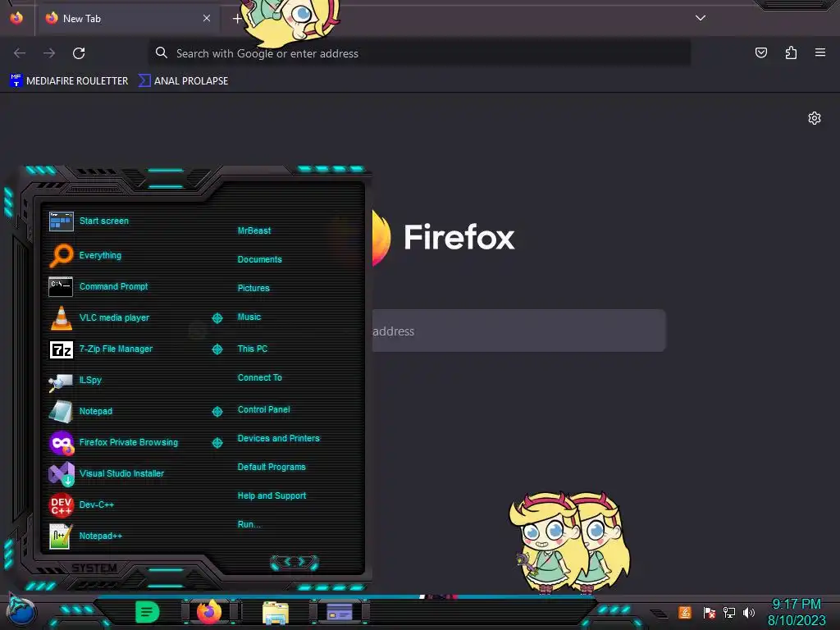The image size is (840, 630).
Task: Open the volume speaker tray icon
Action: pos(749,612)
